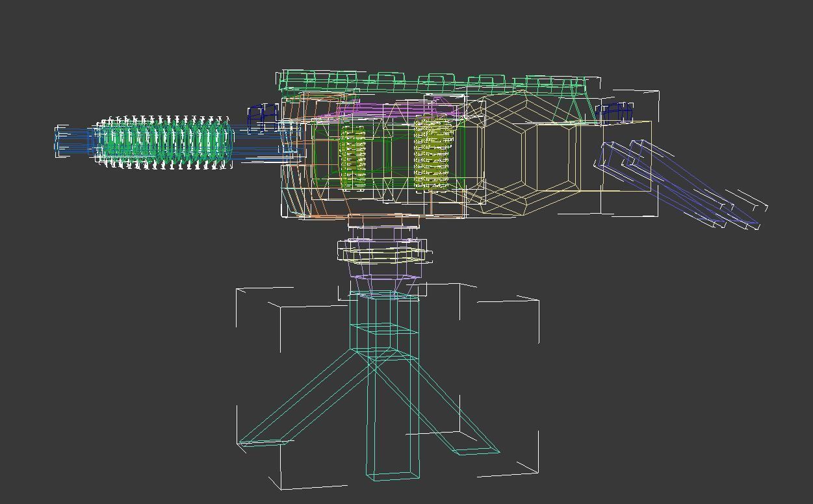The image size is (813, 504).
Task: Select the yellow hexagonal frame on the right body
Action: pyautogui.click(x=533, y=156)
